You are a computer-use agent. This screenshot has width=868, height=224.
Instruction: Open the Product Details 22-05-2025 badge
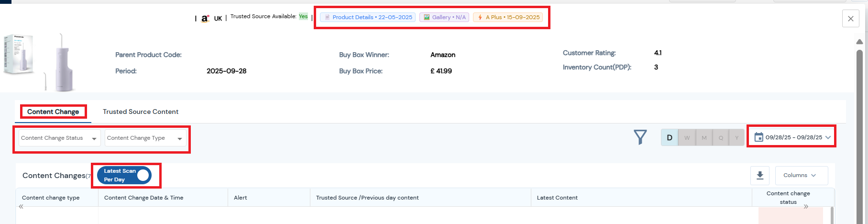click(368, 17)
